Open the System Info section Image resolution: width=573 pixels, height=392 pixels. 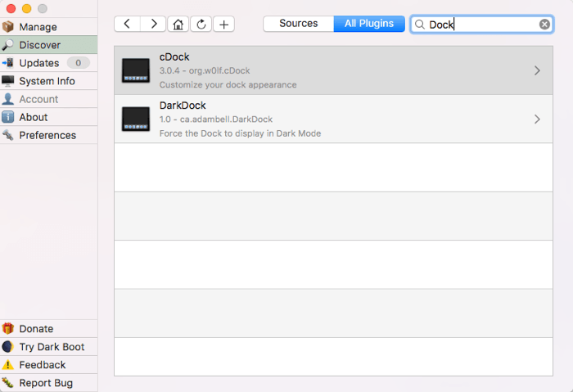coord(48,81)
